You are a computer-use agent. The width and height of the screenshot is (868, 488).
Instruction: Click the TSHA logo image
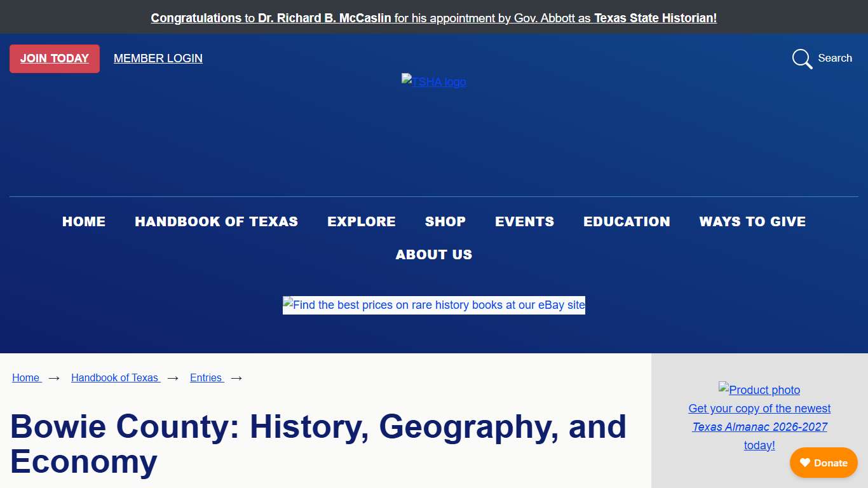(434, 82)
